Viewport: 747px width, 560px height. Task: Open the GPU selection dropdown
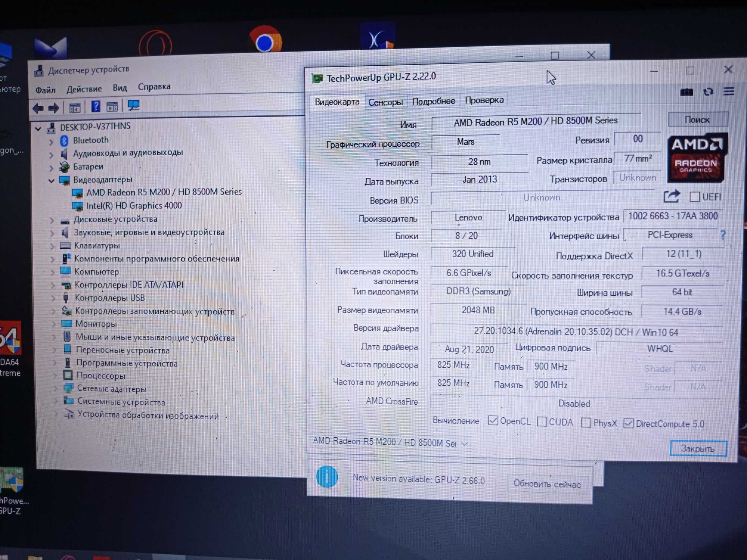[390, 443]
